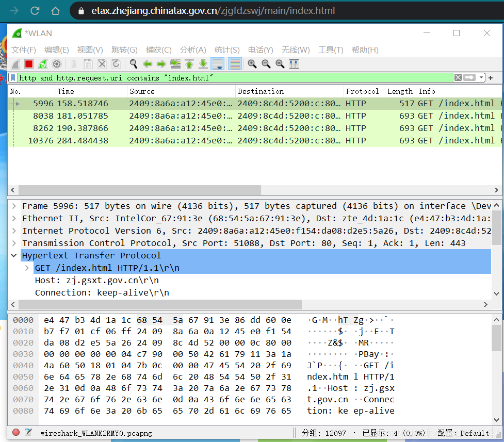This screenshot has height=442, width=504.
Task: Restart the current capture
Action: (43, 64)
